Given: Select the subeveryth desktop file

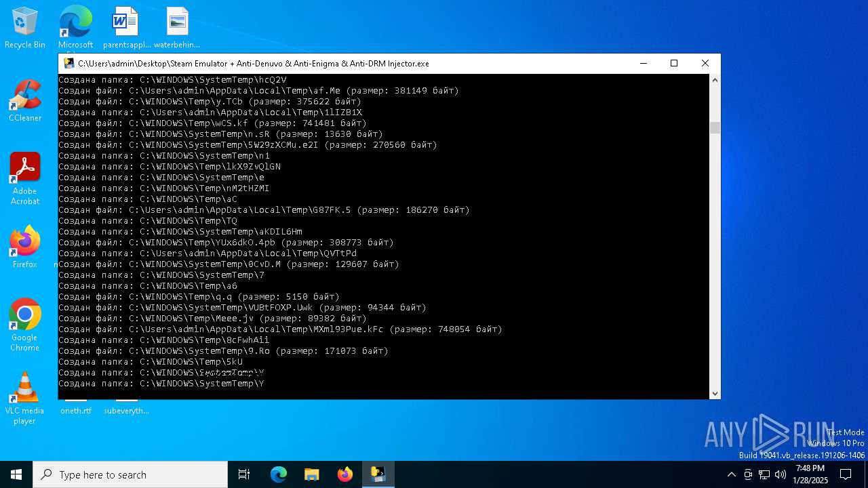Looking at the screenshot, I should tap(126, 410).
